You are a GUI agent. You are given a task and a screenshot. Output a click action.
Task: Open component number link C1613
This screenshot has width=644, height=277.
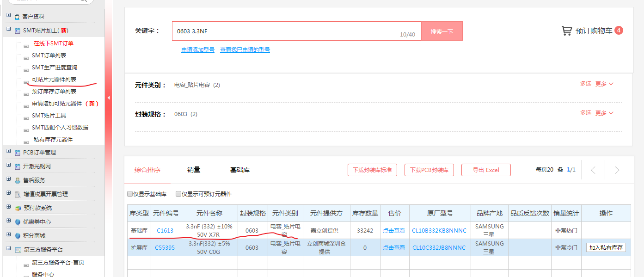pyautogui.click(x=165, y=231)
